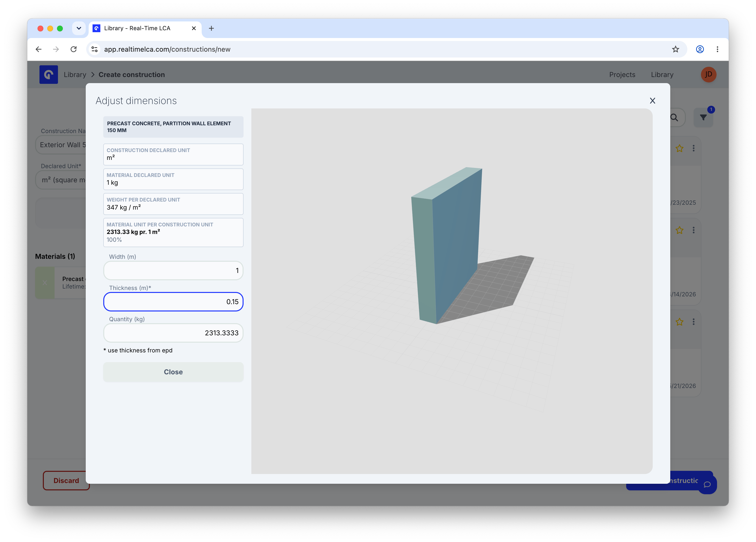This screenshot has height=542, width=756.
Task: Favorite the card dated /14/2026
Action: point(679,230)
